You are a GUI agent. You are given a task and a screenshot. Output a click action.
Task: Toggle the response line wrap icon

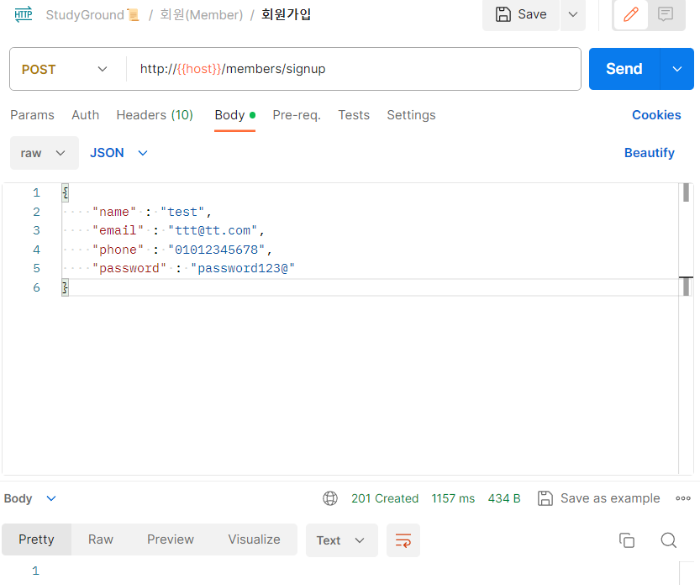tap(403, 540)
